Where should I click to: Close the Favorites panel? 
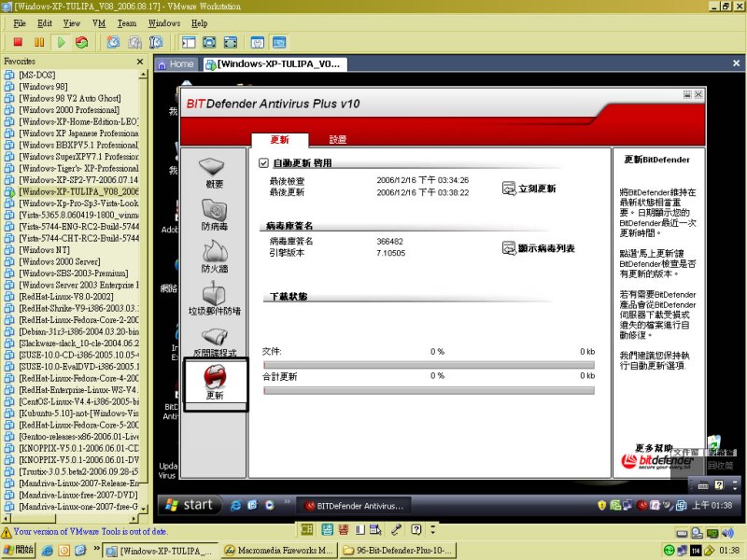pyautogui.click(x=139, y=62)
